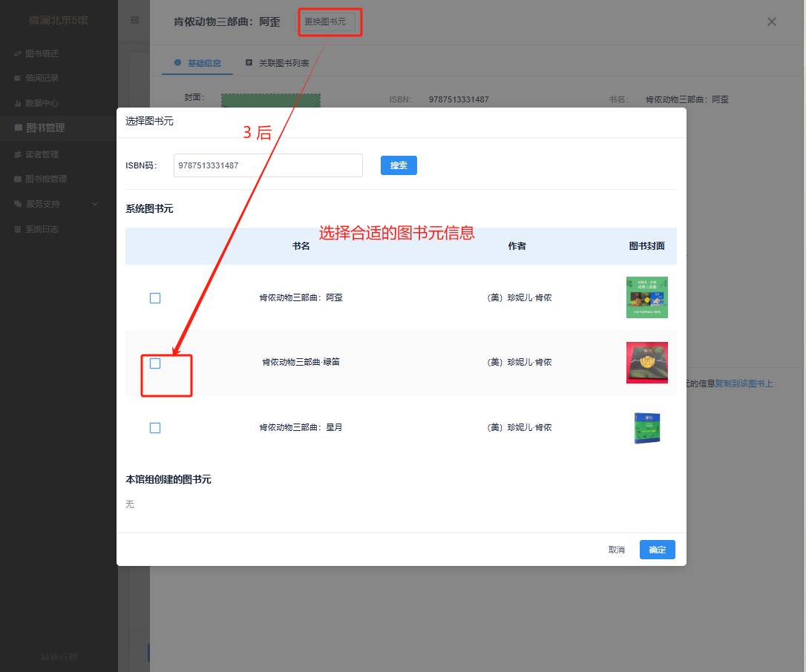Screen dimensions: 806x672
Task: Tick the checkbox for 肯依动物三部曲：星月
Action: click(155, 428)
